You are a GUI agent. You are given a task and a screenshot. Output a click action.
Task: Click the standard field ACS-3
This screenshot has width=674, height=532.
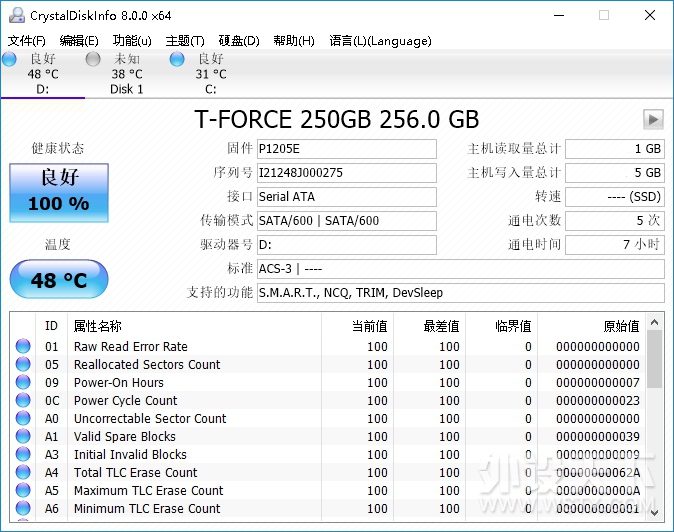(x=461, y=269)
